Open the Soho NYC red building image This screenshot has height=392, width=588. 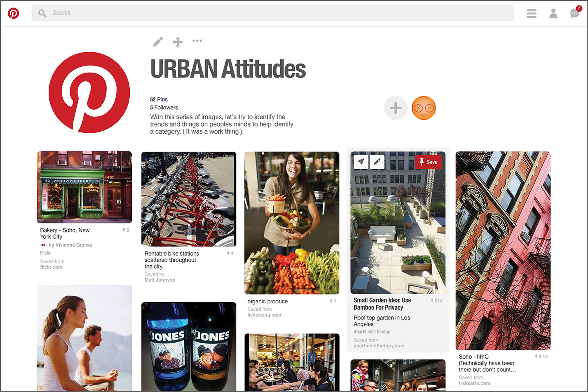click(x=503, y=251)
